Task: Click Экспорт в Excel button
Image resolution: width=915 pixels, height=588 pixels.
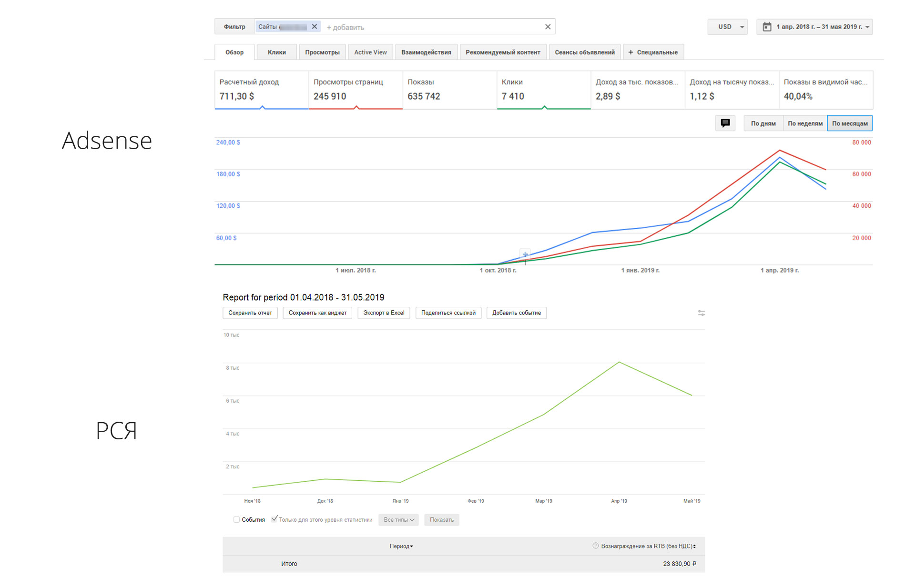Action: [384, 313]
